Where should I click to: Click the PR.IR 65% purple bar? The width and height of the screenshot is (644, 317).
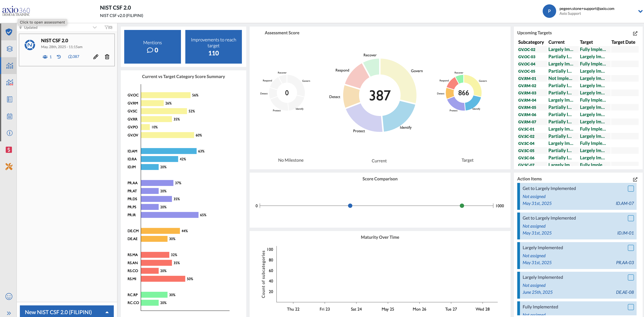[170, 215]
